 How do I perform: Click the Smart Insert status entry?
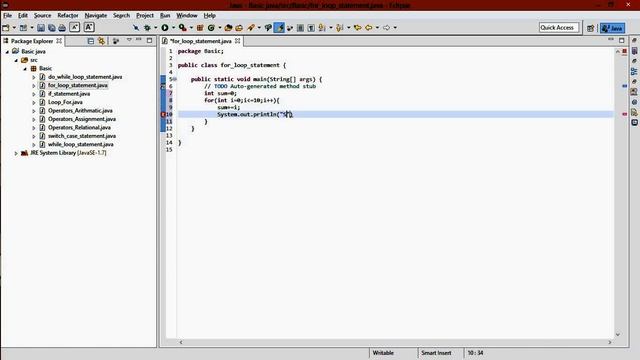pyautogui.click(x=436, y=353)
